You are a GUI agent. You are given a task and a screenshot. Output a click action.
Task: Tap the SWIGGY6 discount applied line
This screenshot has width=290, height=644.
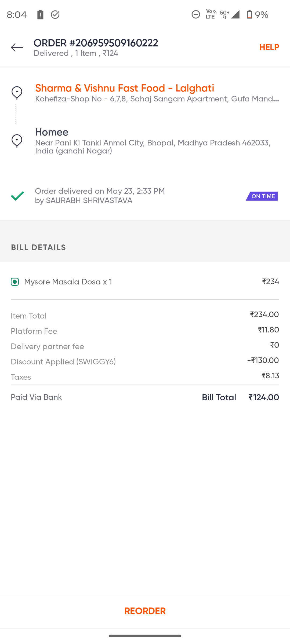click(63, 362)
